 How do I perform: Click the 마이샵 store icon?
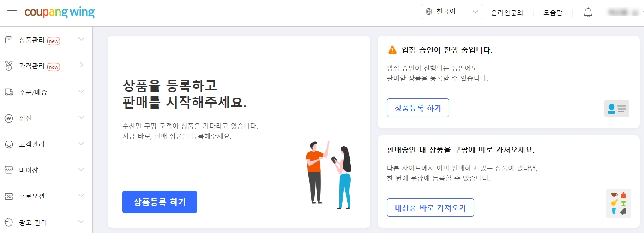tap(8, 170)
